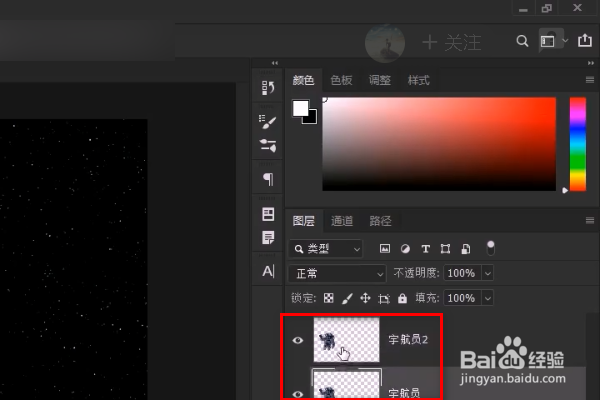Screen dimensions: 600x400
Task: Click the 宇航员2 layer name
Action: click(x=408, y=340)
